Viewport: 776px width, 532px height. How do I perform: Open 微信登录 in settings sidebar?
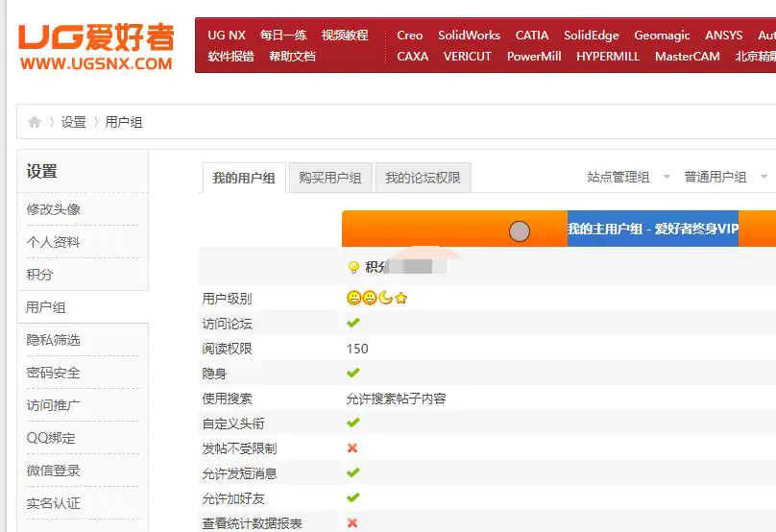click(x=54, y=471)
